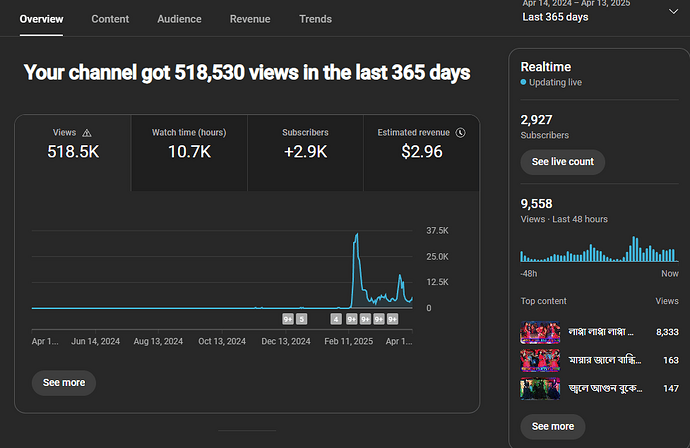The image size is (690, 448).
Task: Click the Updating live status text
Action: (555, 82)
